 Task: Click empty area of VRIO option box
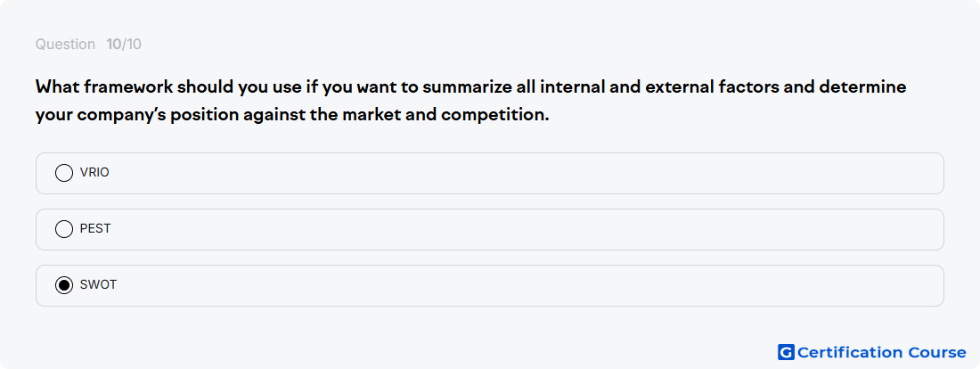click(x=525, y=173)
